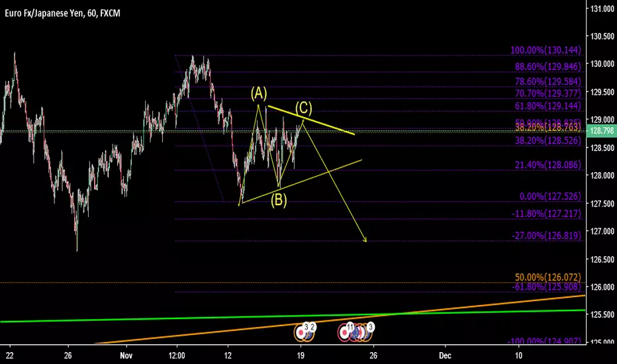The height and width of the screenshot is (364, 617).
Task: Click the Japan economic event icon with badge 11
Action: tap(345, 333)
